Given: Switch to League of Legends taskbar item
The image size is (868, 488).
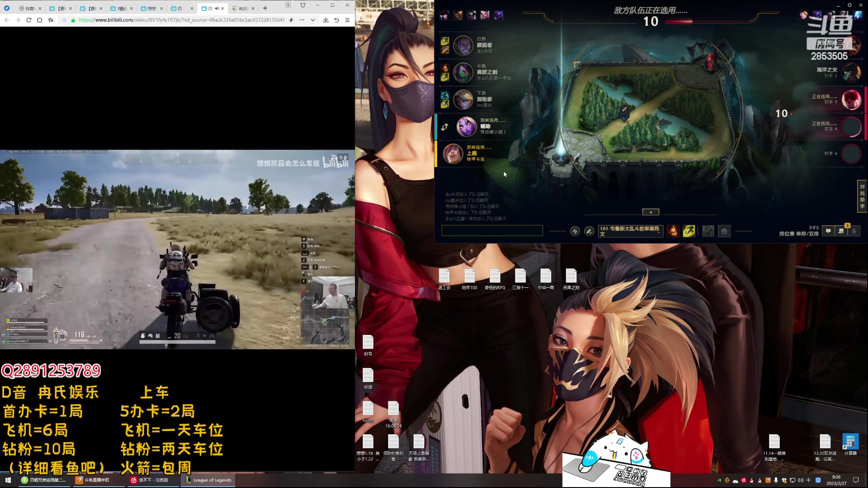Looking at the screenshot, I should point(208,480).
